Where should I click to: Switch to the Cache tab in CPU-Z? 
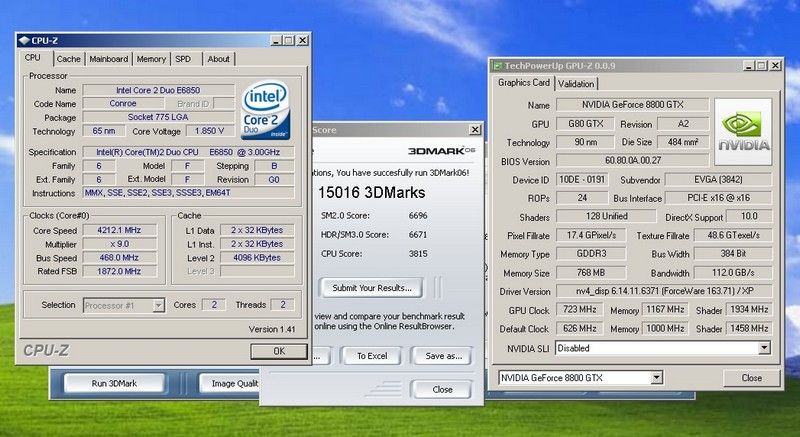tap(69, 59)
